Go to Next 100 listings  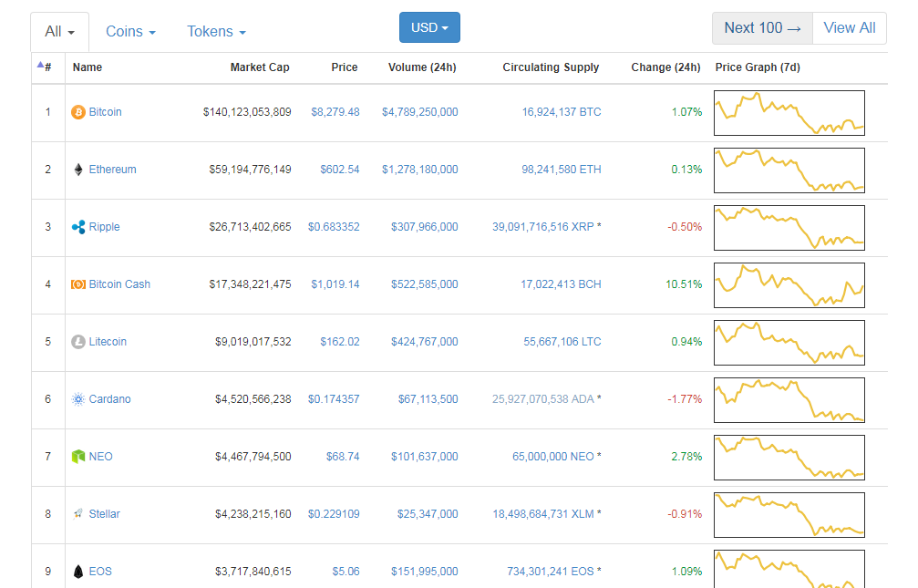click(762, 28)
